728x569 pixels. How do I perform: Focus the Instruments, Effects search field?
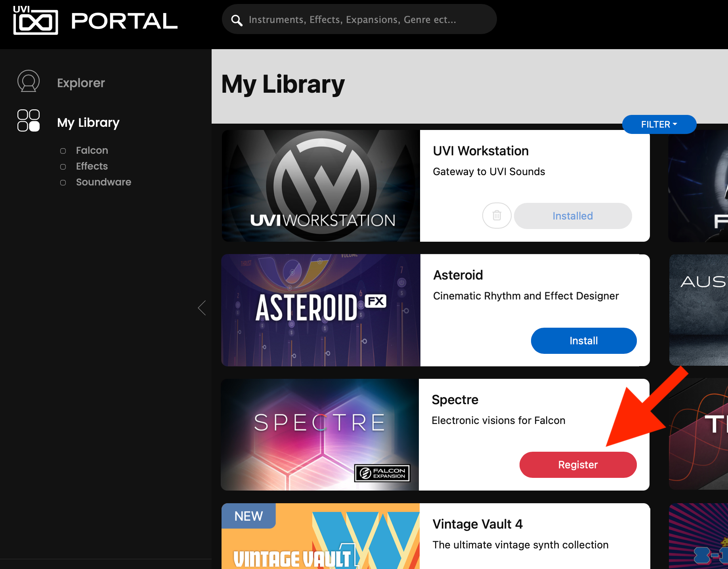click(359, 19)
